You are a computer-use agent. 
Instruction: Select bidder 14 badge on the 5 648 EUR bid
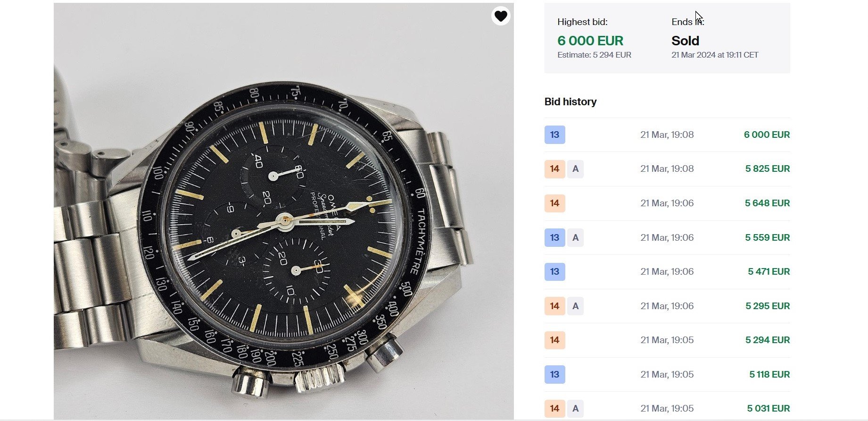pos(554,203)
